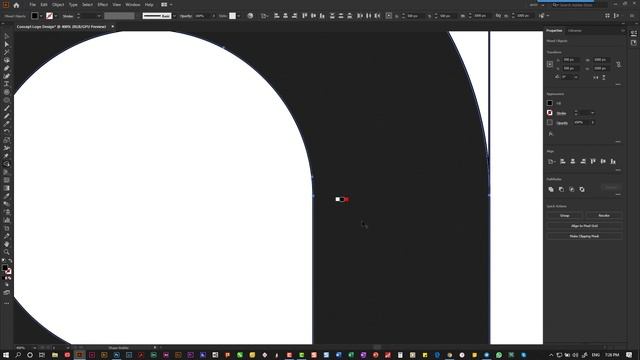Click the Opacity value field in control bar
Screen dimensions: 640x360
pos(202,16)
